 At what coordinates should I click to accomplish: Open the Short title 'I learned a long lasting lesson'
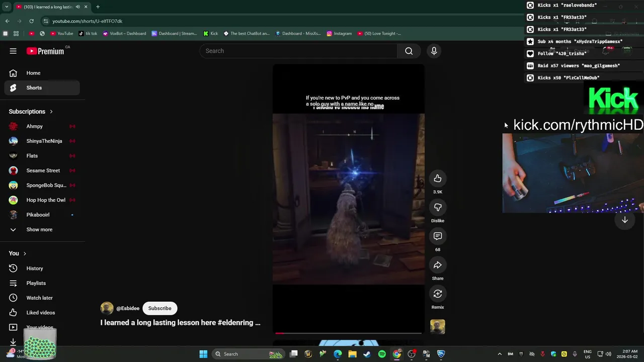180,323
